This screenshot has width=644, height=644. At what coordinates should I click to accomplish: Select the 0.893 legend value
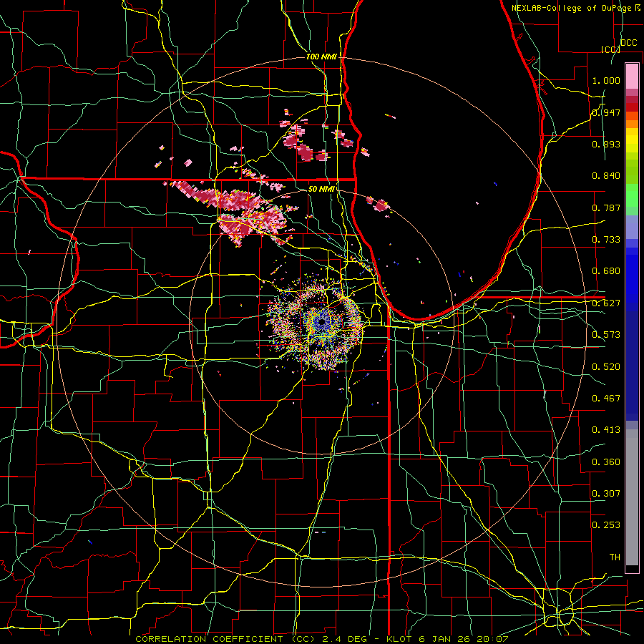[606, 144]
